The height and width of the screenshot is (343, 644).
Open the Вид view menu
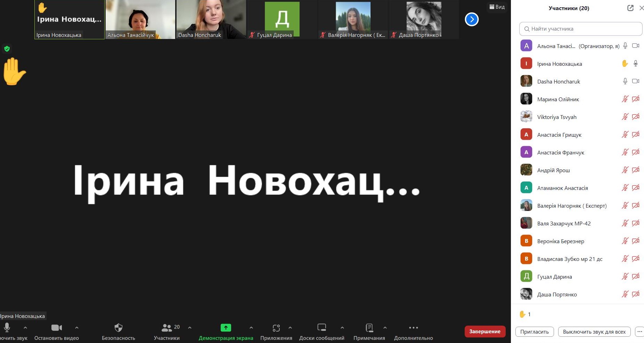(497, 7)
